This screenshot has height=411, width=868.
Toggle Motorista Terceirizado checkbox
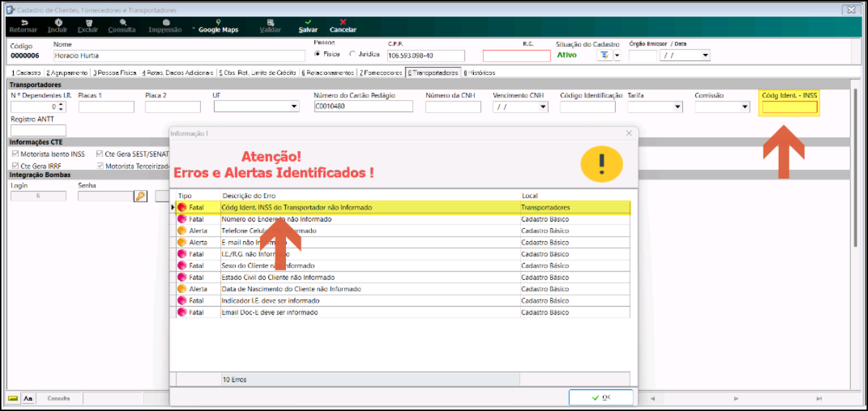tap(99, 166)
